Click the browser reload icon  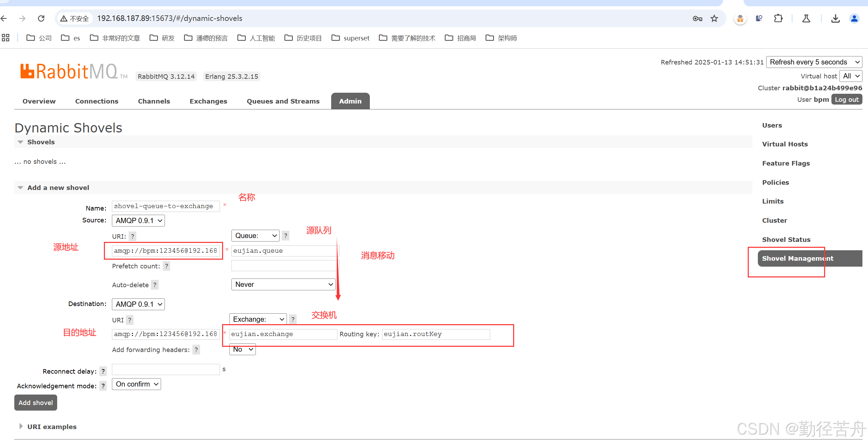(x=41, y=18)
